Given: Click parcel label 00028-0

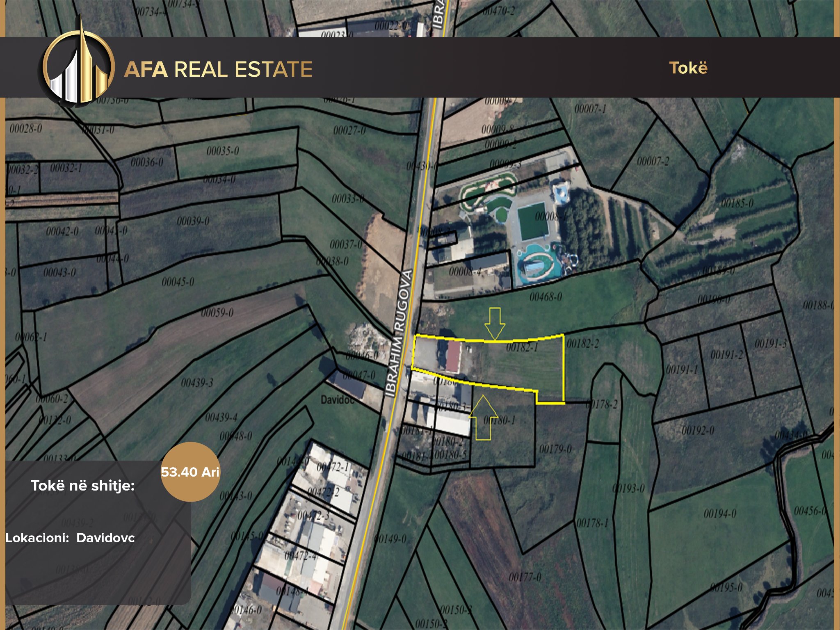Looking at the screenshot, I should (x=25, y=128).
